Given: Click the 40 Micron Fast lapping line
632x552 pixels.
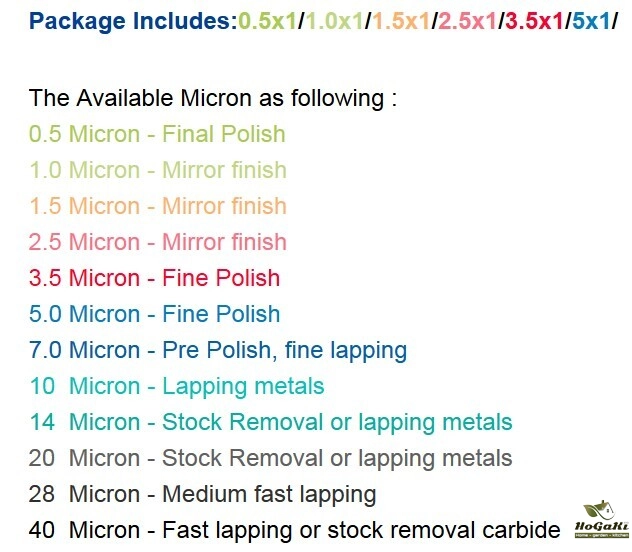Looking at the screenshot, I should [x=294, y=530].
